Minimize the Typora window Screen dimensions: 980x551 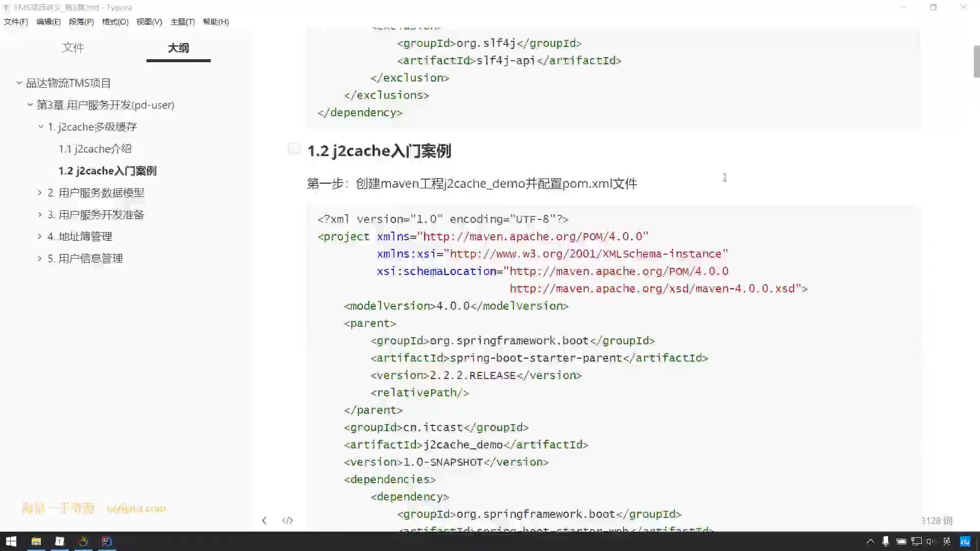(x=903, y=7)
